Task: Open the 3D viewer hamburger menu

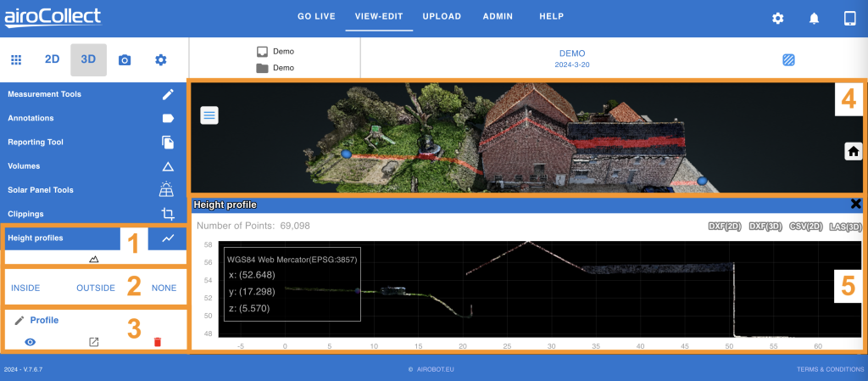Action: click(x=209, y=115)
